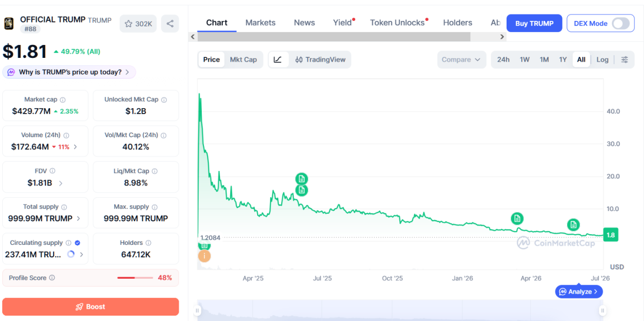The image size is (644, 321).
Task: Select 1M time range
Action: click(544, 59)
